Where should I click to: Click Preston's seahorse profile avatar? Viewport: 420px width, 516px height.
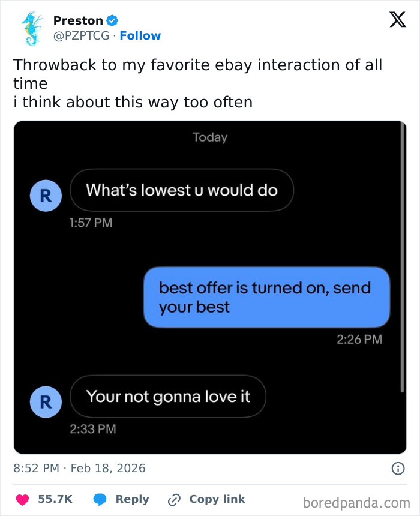coord(30,26)
